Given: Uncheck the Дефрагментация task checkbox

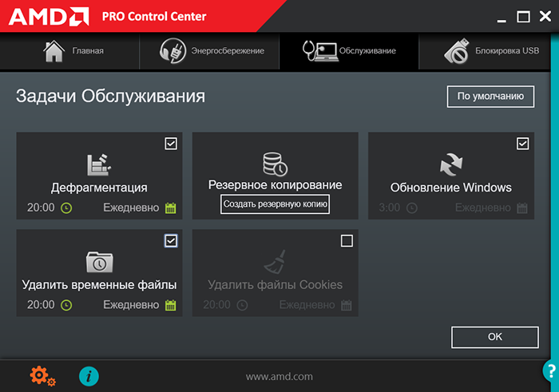Looking at the screenshot, I should [171, 144].
